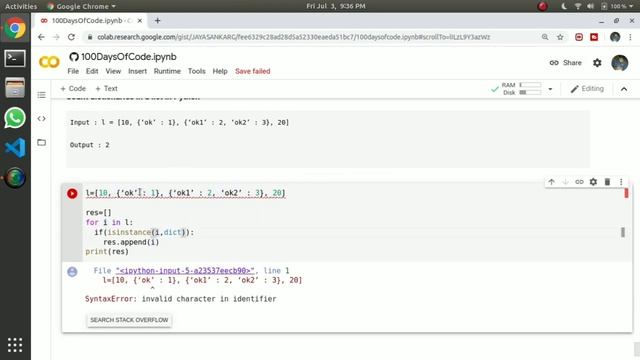The height and width of the screenshot is (360, 640).
Task: Launch Visual Studio Code from dock
Action: 15,148
